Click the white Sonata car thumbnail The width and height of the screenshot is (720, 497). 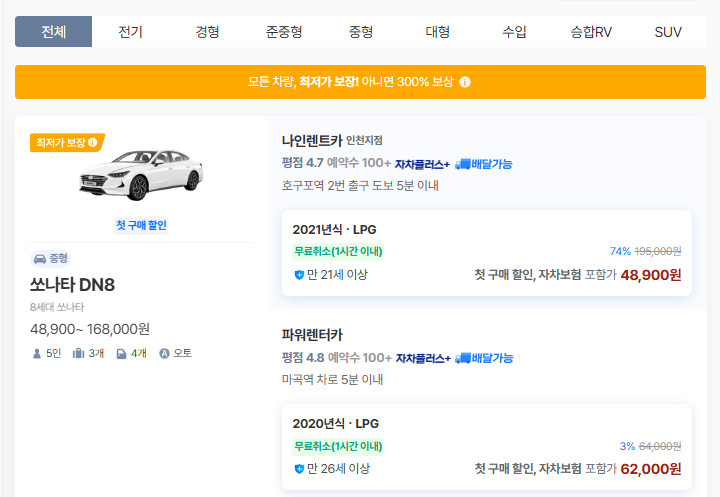pyautogui.click(x=141, y=174)
